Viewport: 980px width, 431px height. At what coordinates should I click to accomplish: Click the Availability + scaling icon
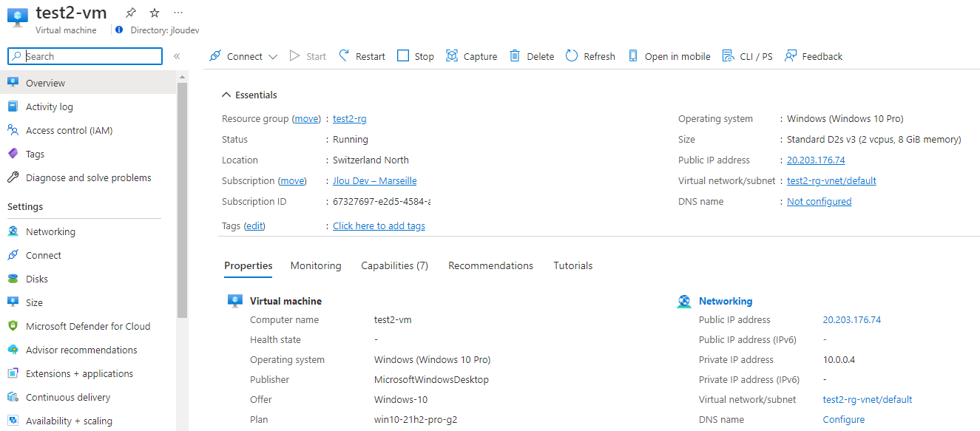tap(13, 421)
